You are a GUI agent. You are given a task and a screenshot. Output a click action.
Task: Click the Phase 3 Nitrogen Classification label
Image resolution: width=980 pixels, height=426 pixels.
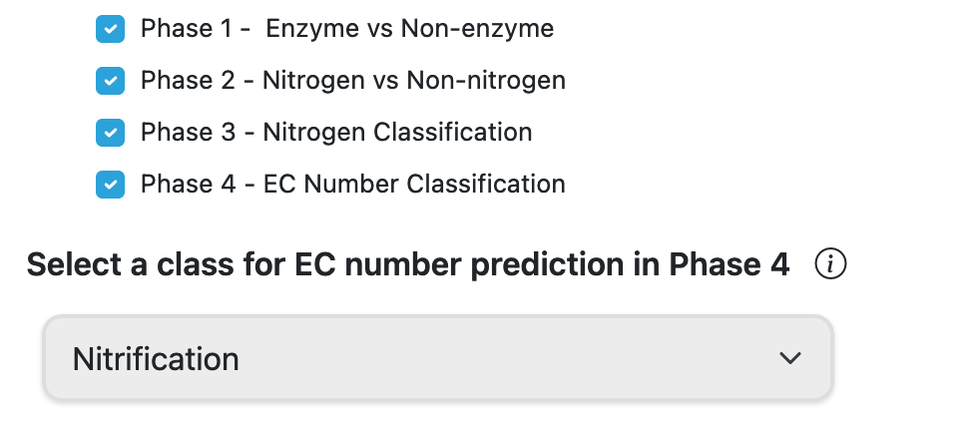pyautogui.click(x=336, y=133)
